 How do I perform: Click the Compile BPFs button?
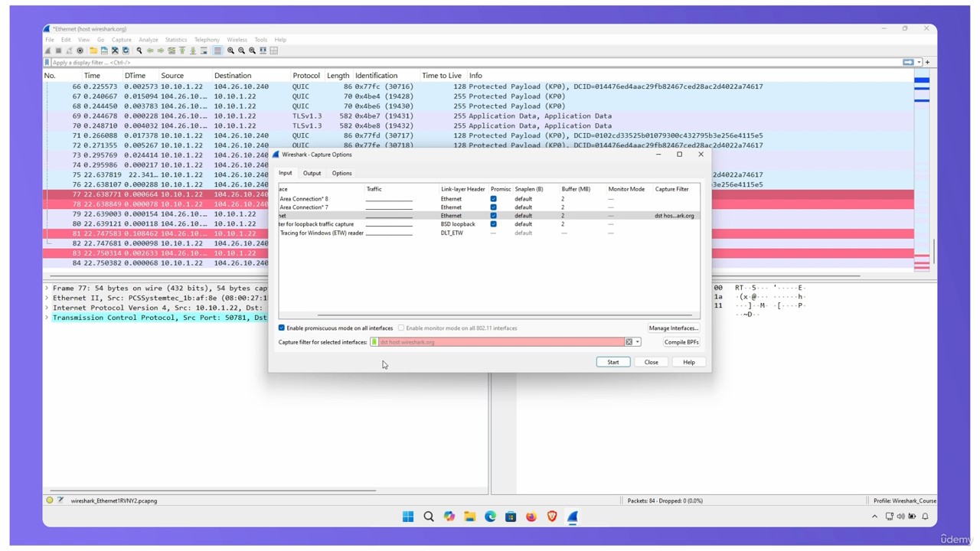click(681, 342)
